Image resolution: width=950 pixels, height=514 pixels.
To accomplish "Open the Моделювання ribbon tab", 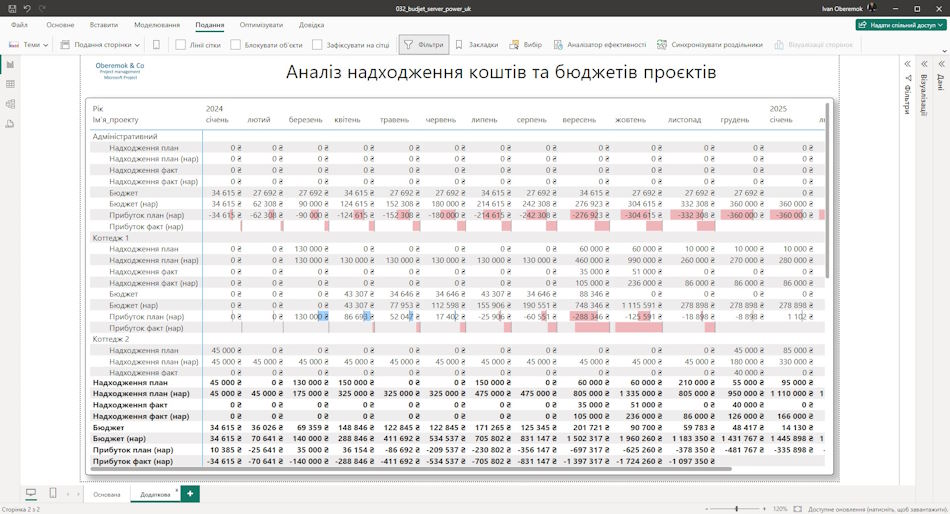I will [x=157, y=25].
